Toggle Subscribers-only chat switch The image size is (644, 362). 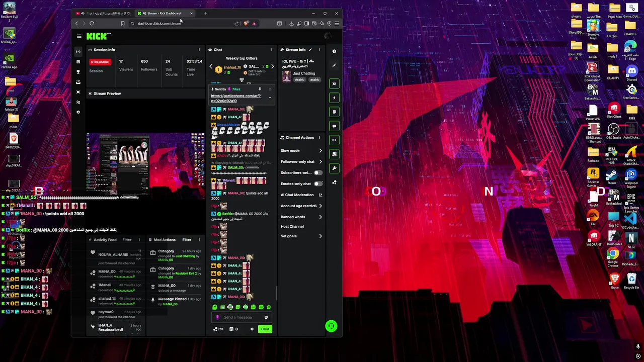point(318,172)
